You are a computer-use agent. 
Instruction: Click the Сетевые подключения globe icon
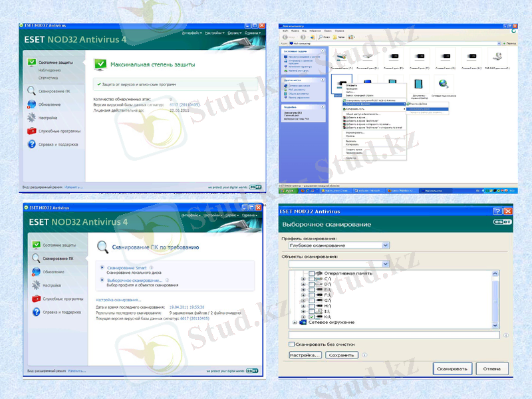tap(442, 84)
